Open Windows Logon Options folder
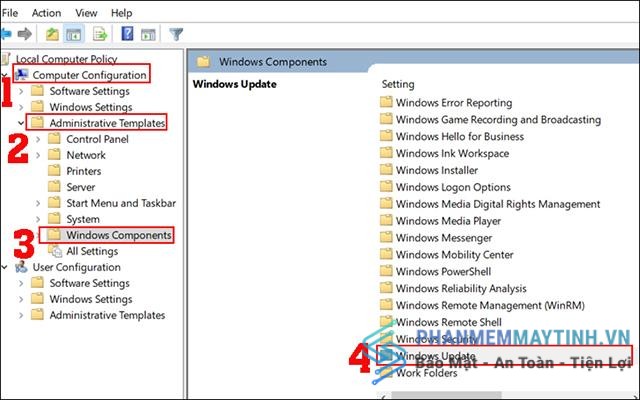 tap(453, 187)
